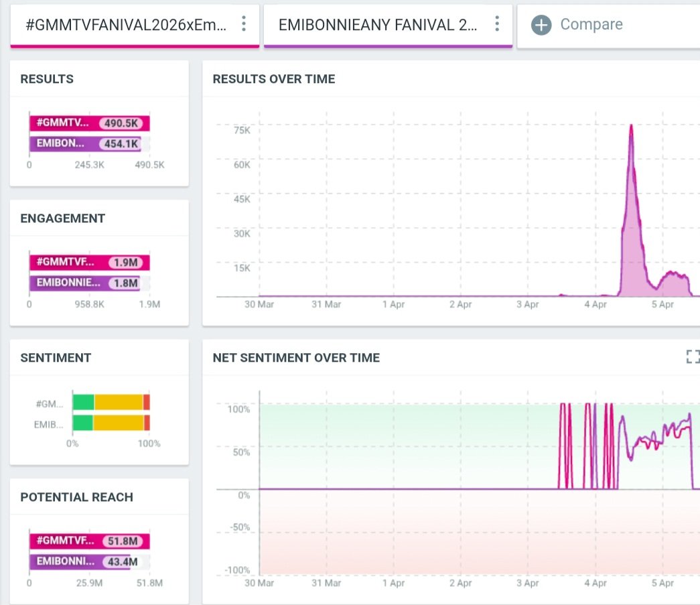
Task: Select the #GMMTVFANIVAL2026xEm... query tab
Action: (135, 25)
